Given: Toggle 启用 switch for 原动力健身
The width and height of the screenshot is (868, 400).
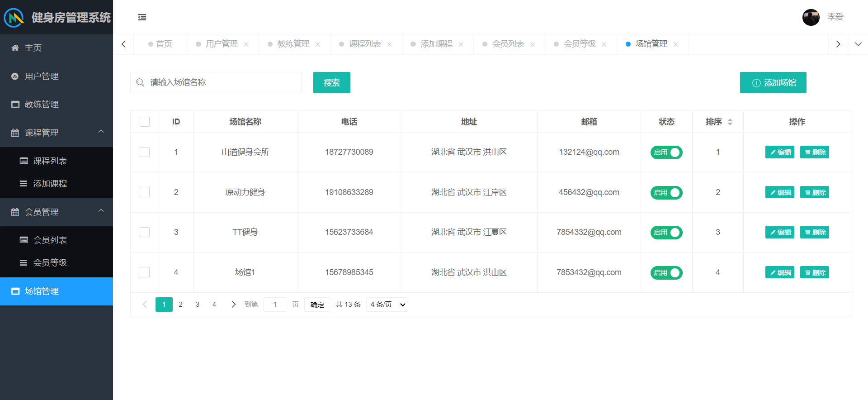Looking at the screenshot, I should pos(666,193).
